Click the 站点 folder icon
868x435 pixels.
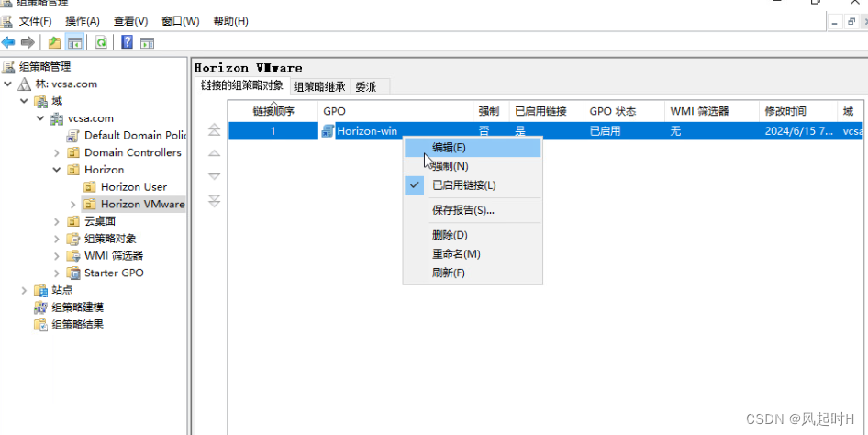click(40, 290)
